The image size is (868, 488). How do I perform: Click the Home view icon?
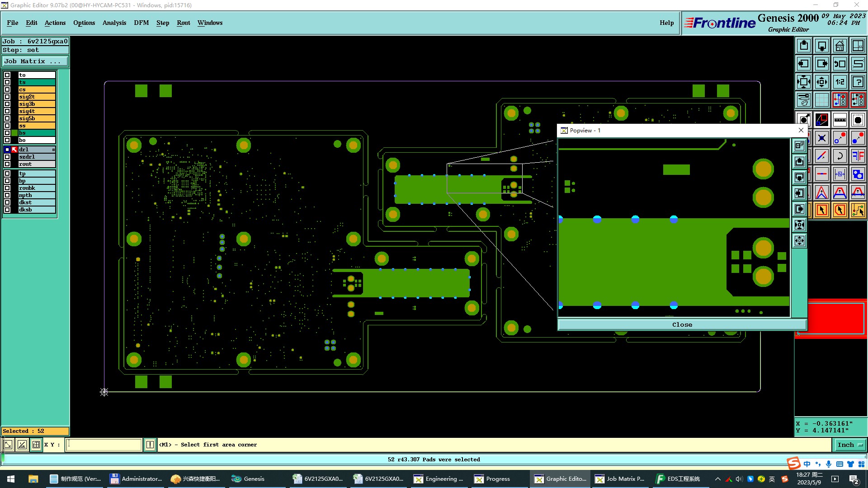840,46
